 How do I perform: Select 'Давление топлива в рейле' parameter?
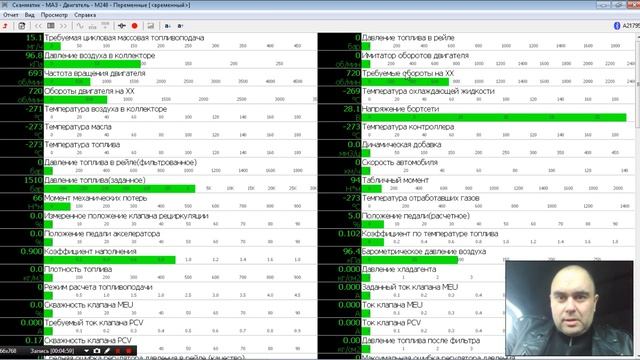pyautogui.click(x=408, y=38)
